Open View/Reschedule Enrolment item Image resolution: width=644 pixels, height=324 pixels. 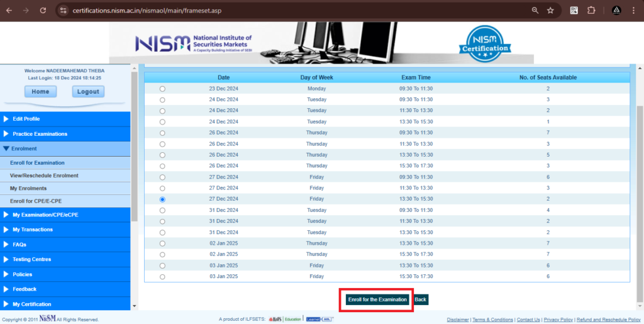[65, 176]
